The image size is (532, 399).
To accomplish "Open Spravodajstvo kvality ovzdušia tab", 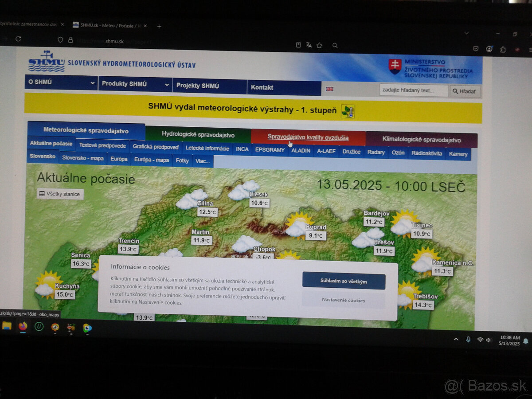I will tap(308, 137).
